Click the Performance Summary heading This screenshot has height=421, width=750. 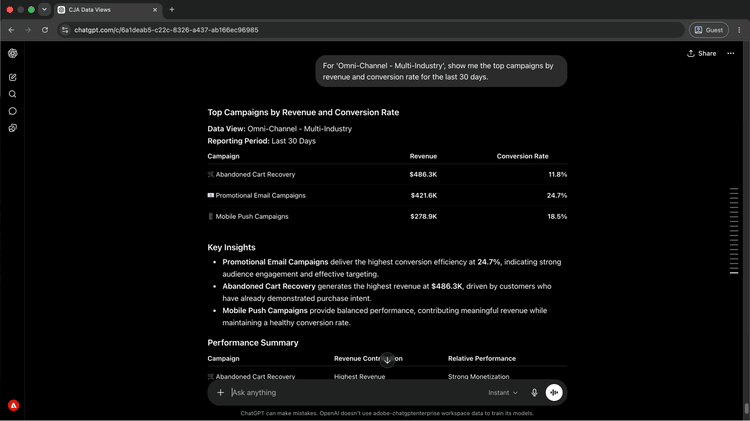[x=253, y=343]
